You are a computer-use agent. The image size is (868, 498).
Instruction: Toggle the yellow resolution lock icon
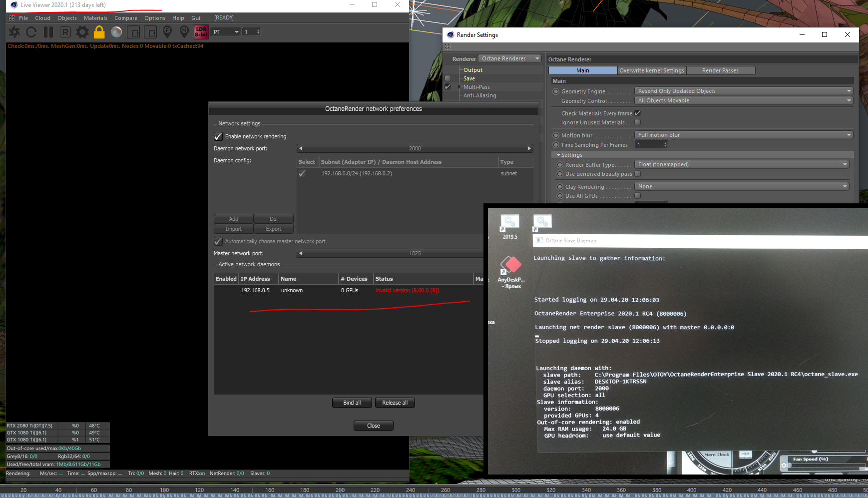pos(99,32)
